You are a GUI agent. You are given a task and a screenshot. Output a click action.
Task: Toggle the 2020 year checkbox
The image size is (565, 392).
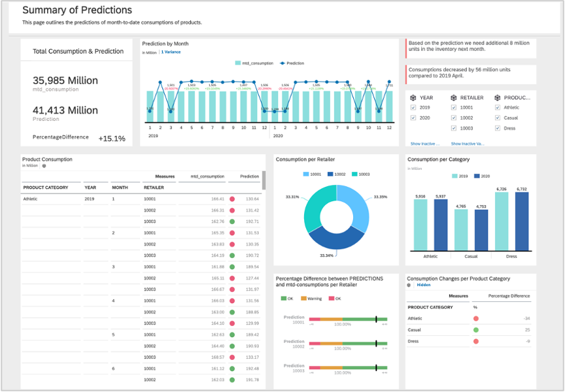pyautogui.click(x=413, y=118)
